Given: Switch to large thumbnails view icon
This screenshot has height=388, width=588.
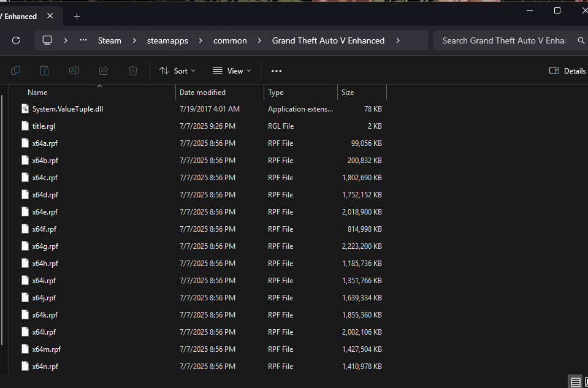Looking at the screenshot, I should point(587,382).
